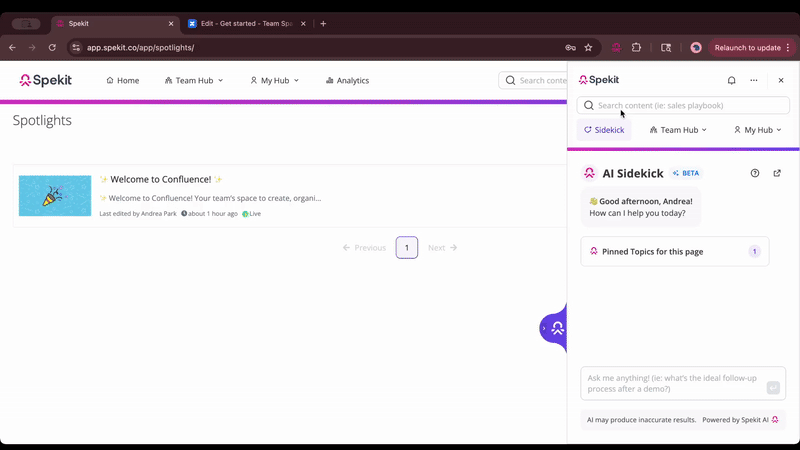Click the Relaunch to update button
This screenshot has width=800, height=450.
pos(747,47)
